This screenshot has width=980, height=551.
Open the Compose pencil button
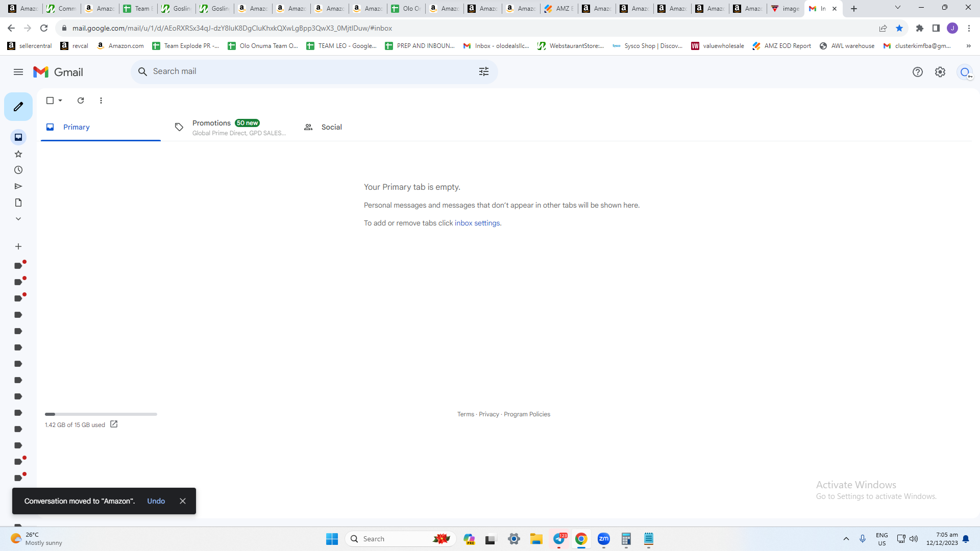[18, 107]
